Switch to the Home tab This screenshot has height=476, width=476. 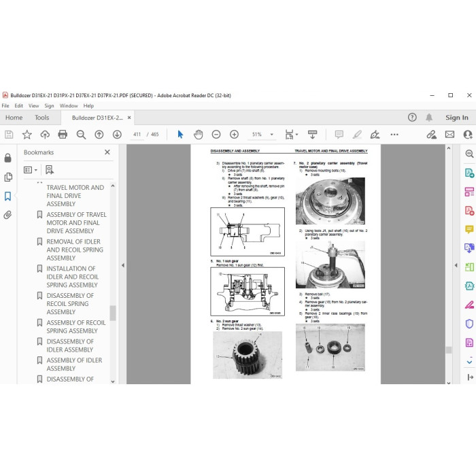point(14,118)
